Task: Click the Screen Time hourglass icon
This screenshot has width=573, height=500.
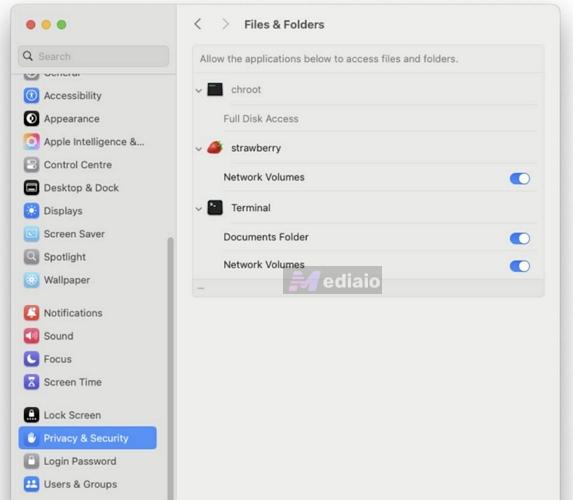Action: pos(31,382)
